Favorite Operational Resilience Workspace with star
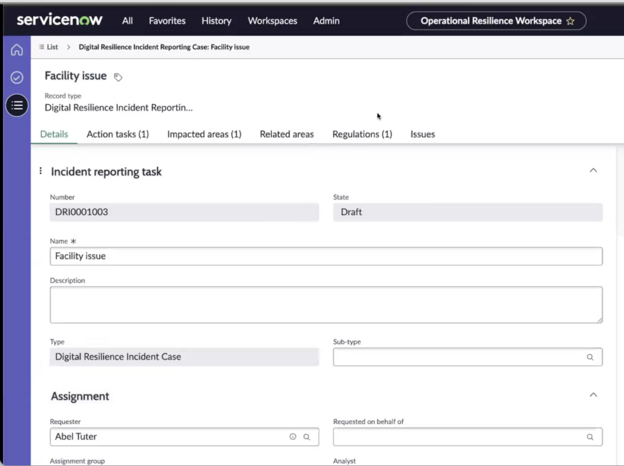Image resolution: width=624 pixels, height=466 pixels. click(570, 21)
